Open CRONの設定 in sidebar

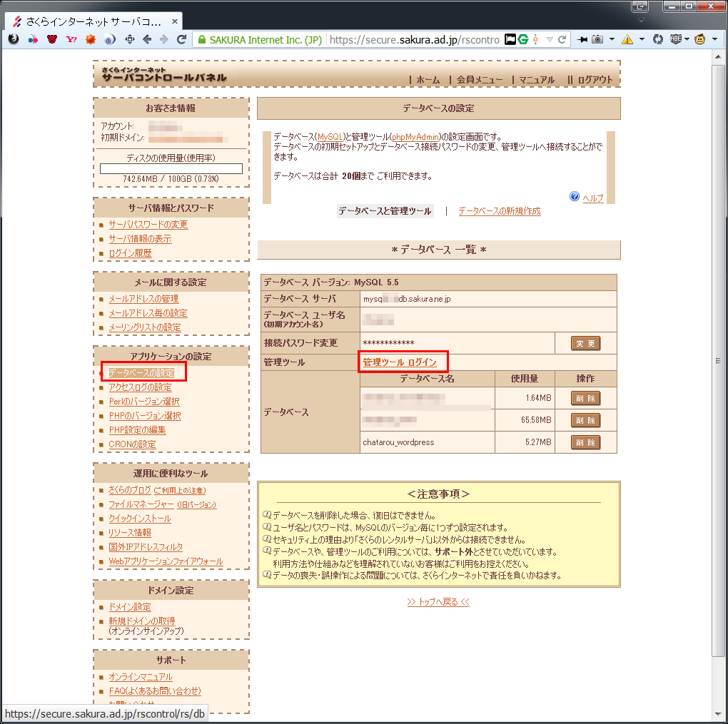point(132,444)
